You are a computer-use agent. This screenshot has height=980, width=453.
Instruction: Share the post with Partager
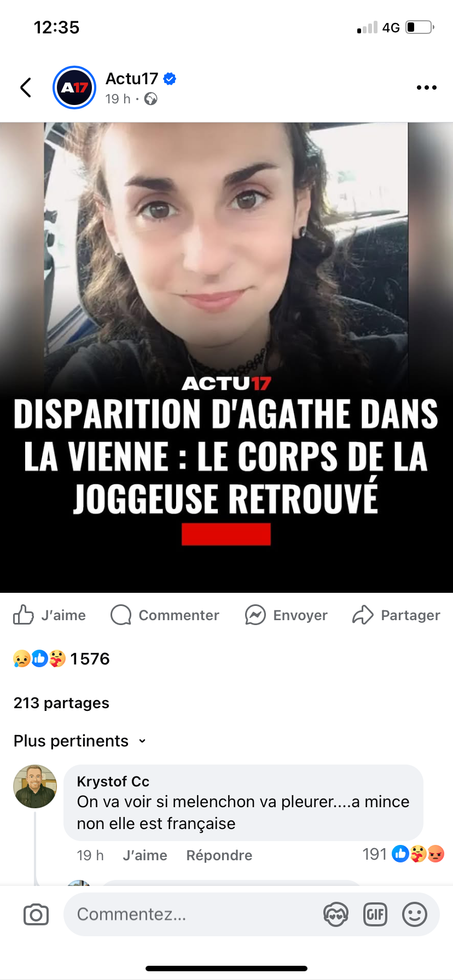pyautogui.click(x=396, y=615)
